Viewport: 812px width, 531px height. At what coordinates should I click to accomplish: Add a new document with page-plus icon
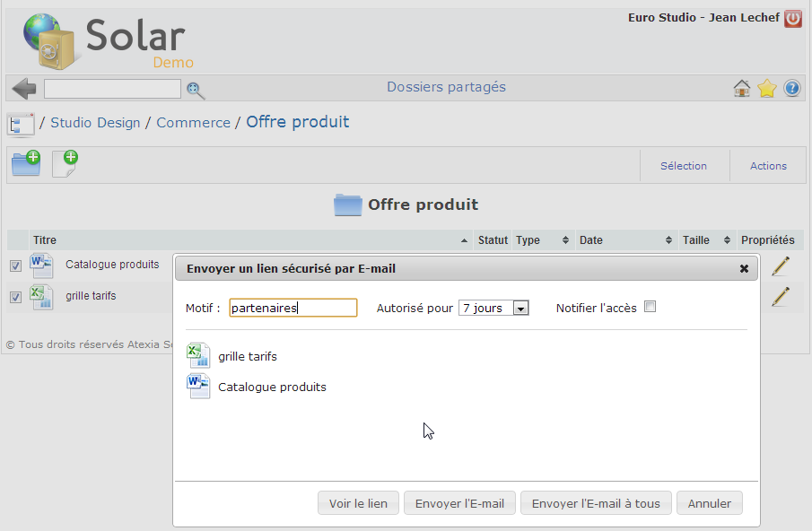65,163
